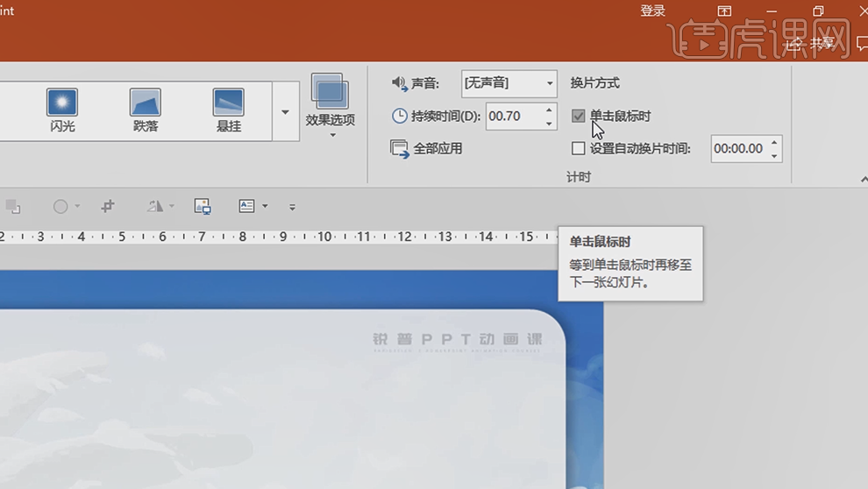Screen dimensions: 868x489
Task: Choose the 悬挂 (Drape) transition effect
Action: [228, 110]
